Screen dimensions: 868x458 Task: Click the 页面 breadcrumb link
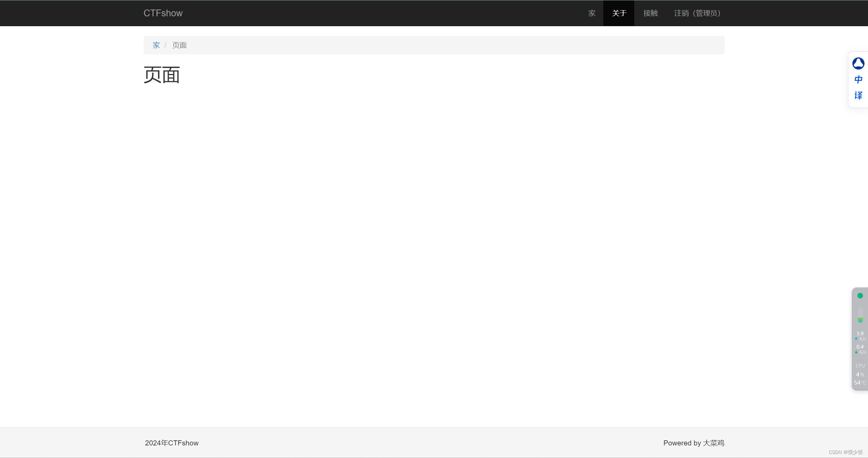180,45
